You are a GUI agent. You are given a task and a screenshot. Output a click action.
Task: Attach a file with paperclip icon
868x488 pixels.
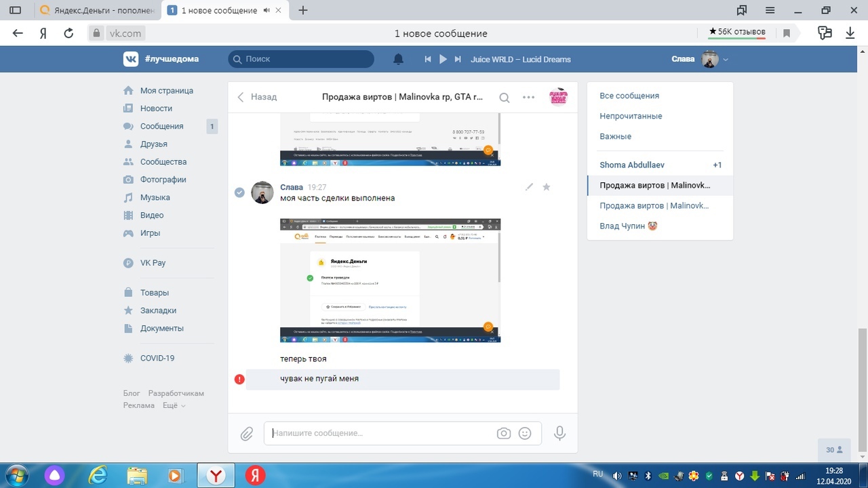247,434
